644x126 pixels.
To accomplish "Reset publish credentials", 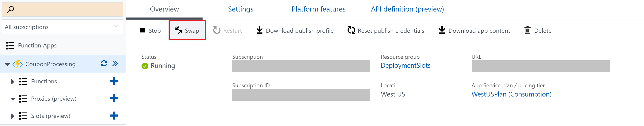I will tap(386, 31).
